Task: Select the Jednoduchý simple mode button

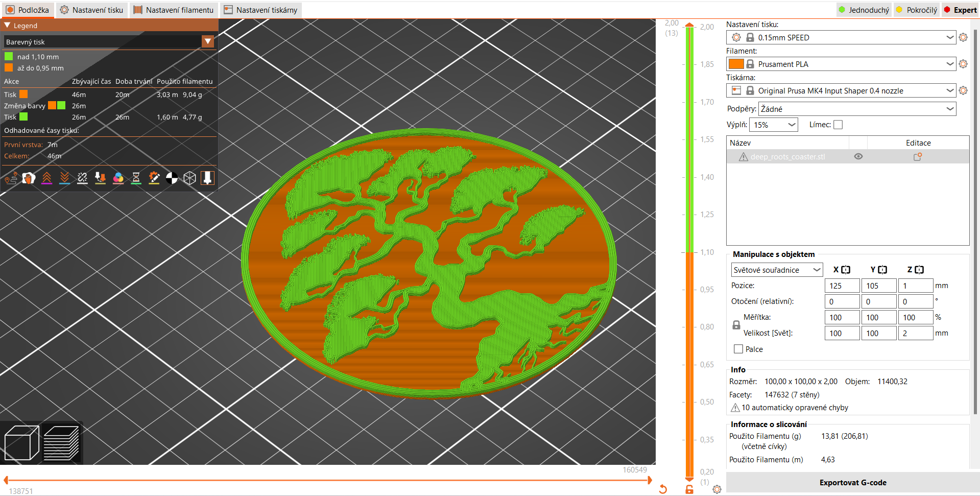Action: (864, 10)
